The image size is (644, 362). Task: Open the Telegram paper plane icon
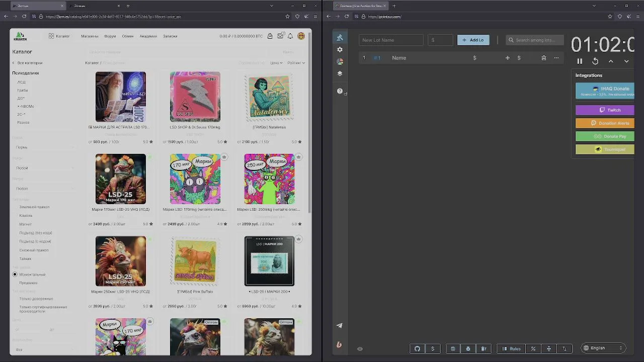[340, 326]
